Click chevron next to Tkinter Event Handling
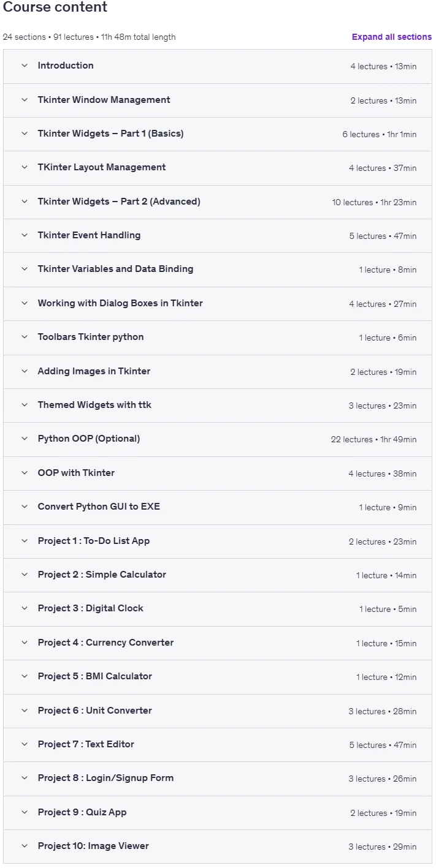The image size is (436, 868). [25, 235]
